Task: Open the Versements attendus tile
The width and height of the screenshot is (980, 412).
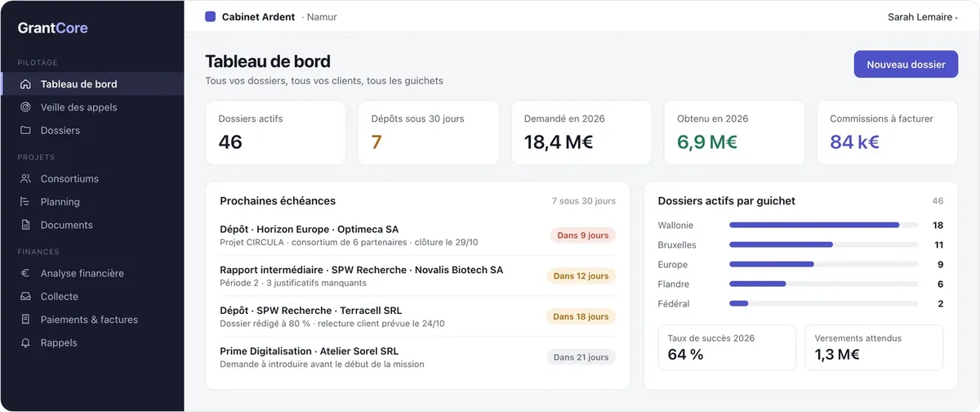Action: tap(874, 347)
